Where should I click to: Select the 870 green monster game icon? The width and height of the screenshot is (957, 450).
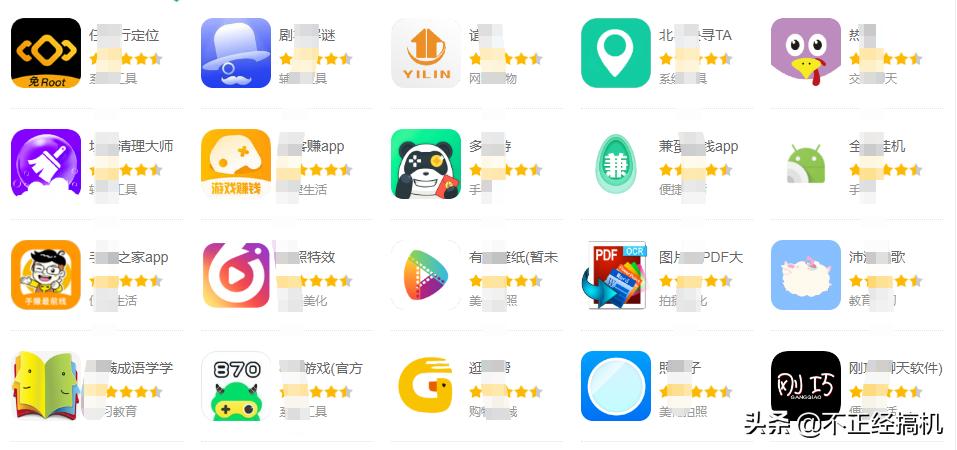pyautogui.click(x=236, y=386)
